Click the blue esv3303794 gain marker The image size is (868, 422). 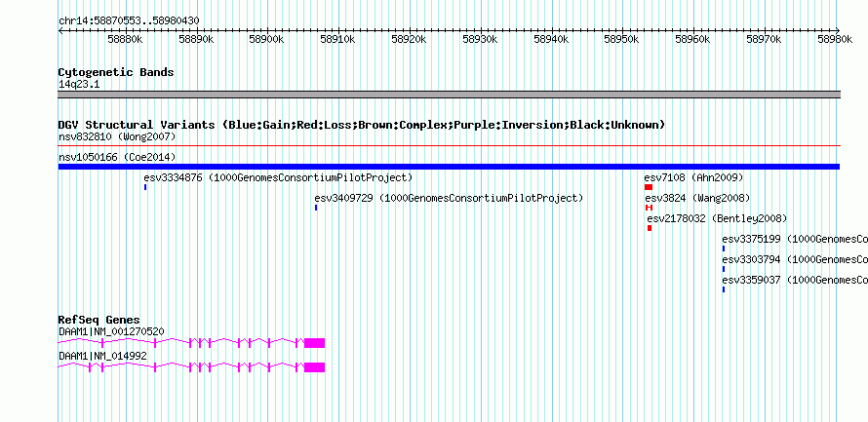(724, 269)
